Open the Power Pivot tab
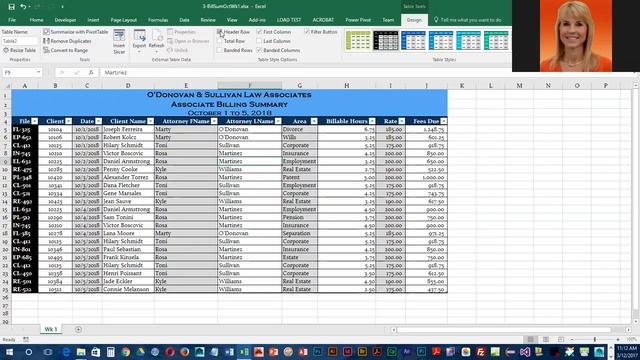This screenshot has width=640, height=360. point(358,20)
